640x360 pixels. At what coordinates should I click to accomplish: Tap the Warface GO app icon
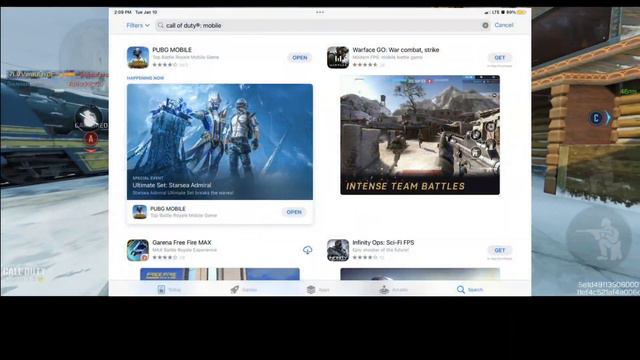pos(338,57)
